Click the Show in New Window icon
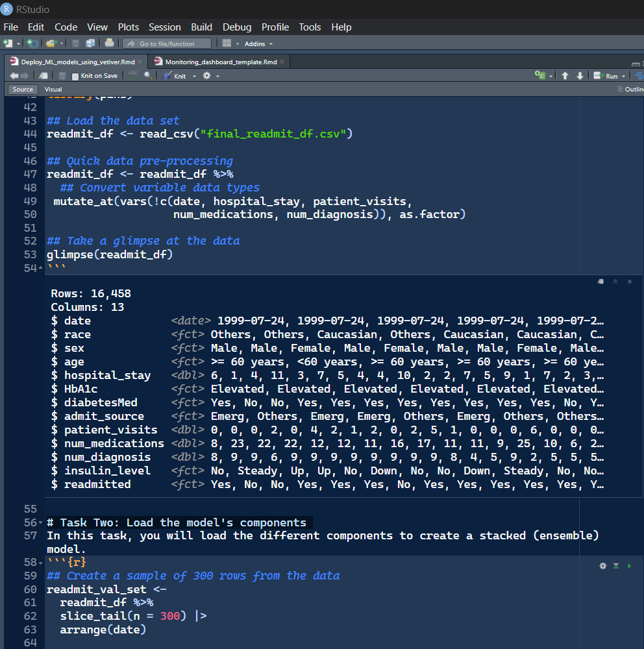 43,76
